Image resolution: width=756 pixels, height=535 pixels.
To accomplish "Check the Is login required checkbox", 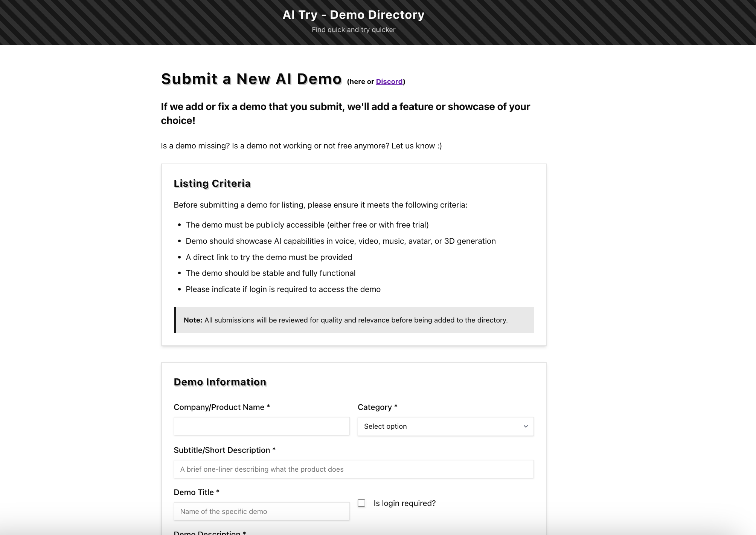I will click(x=361, y=503).
